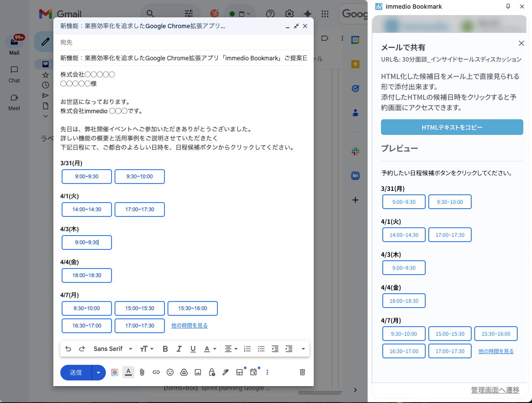The image size is (532, 403).
Task: Get add-ons with plus icon
Action: (355, 200)
